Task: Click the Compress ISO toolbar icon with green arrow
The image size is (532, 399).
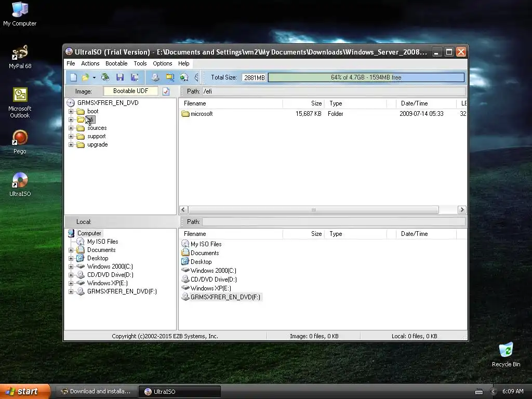Action: pos(184,77)
